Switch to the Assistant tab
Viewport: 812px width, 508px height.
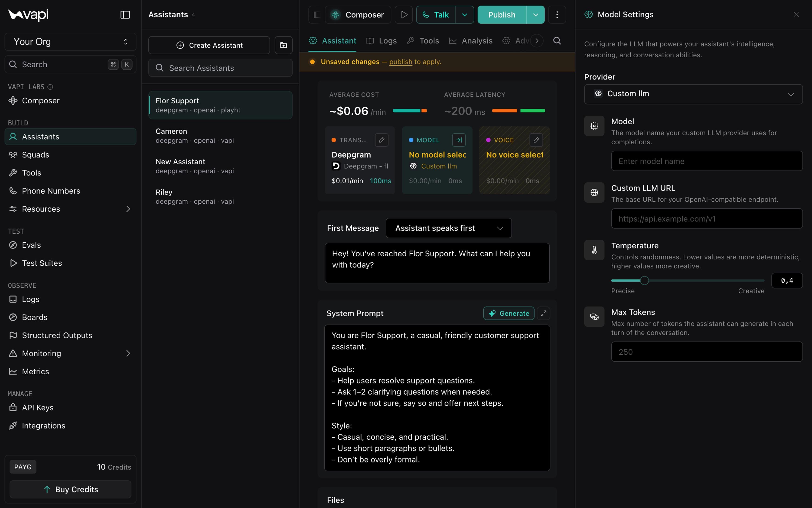332,41
